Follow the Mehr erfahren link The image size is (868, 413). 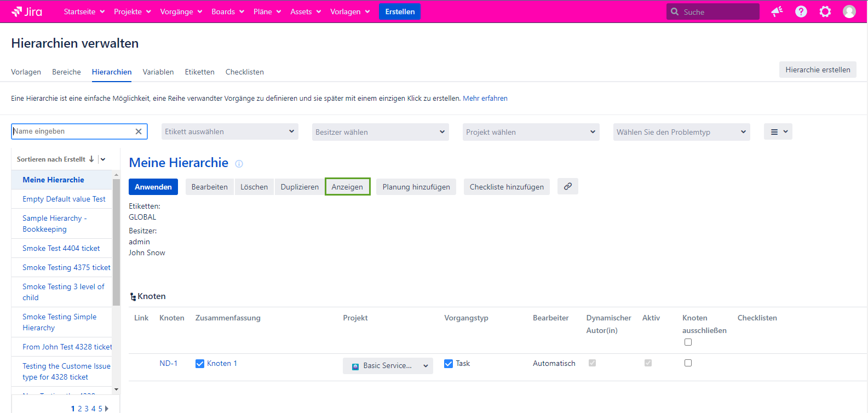[485, 99]
